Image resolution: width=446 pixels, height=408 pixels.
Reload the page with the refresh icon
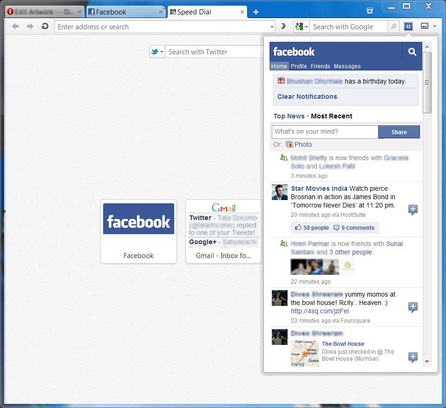pyautogui.click(x=45, y=26)
